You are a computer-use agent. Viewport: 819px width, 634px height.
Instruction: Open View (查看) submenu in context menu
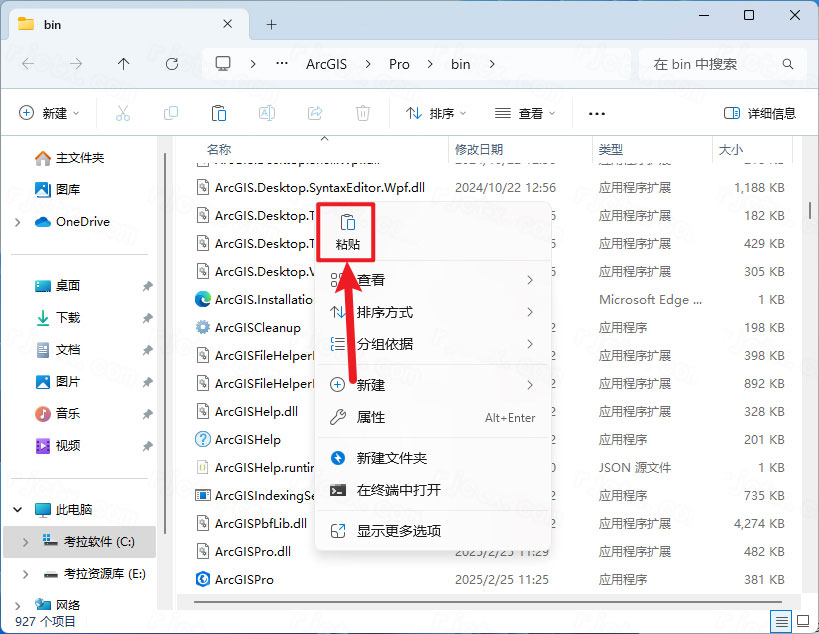click(432, 280)
